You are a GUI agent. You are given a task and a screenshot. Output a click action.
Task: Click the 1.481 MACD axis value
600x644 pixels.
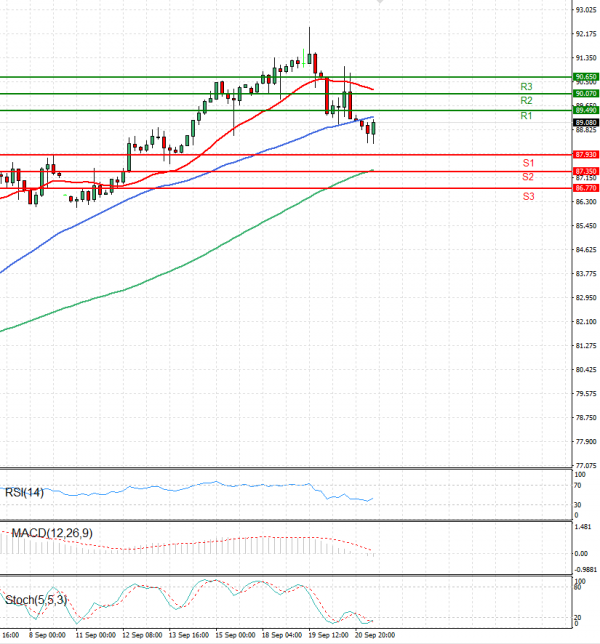(583, 527)
